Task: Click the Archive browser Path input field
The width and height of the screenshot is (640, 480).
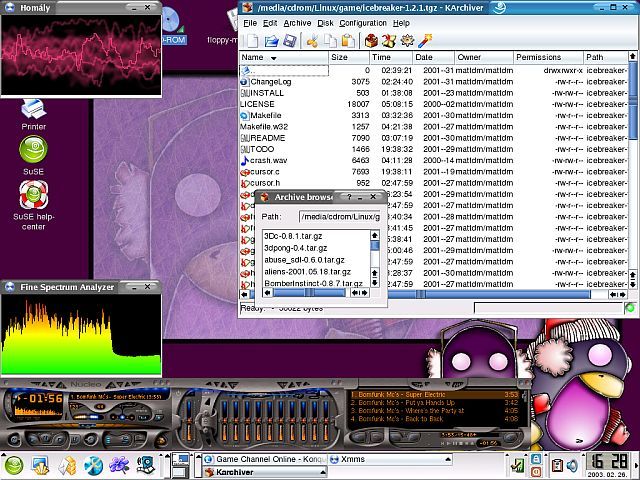Action: coord(340,217)
